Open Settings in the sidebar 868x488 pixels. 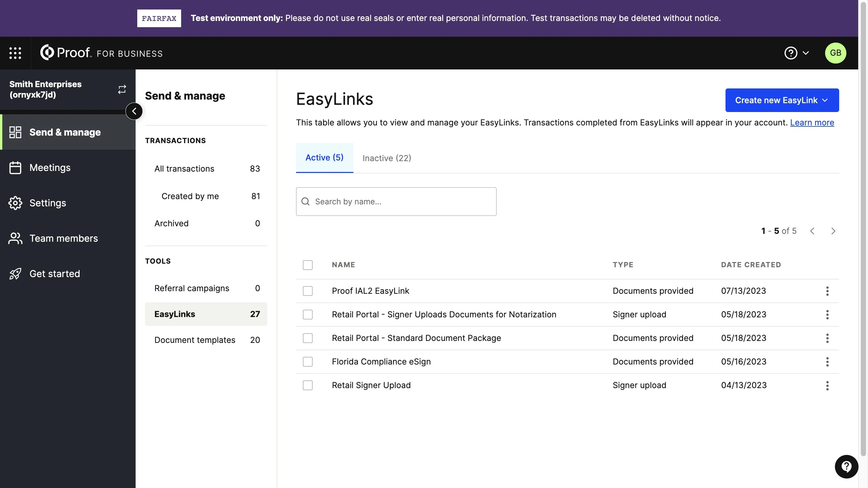coord(68,203)
